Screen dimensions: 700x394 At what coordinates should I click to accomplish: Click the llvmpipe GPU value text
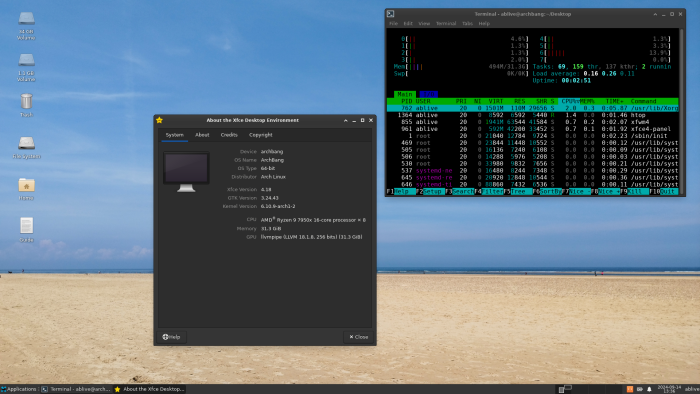click(312, 237)
